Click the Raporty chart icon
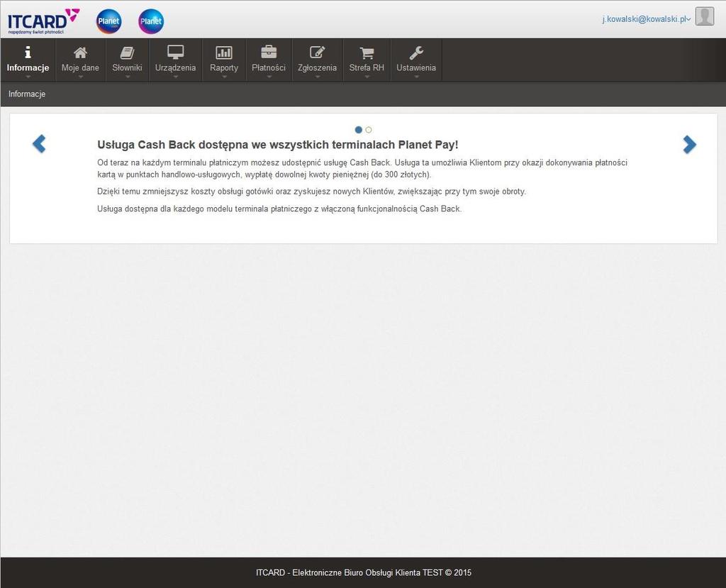Image resolution: width=726 pixels, height=588 pixels. coord(224,52)
